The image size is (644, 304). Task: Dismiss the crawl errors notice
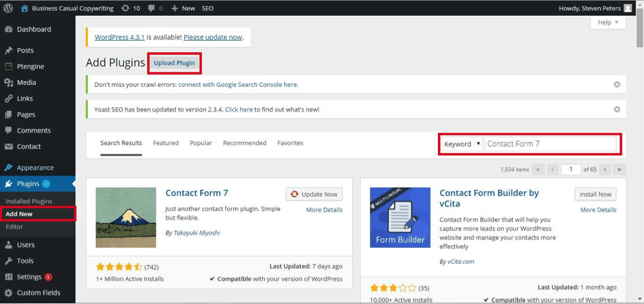[617, 84]
